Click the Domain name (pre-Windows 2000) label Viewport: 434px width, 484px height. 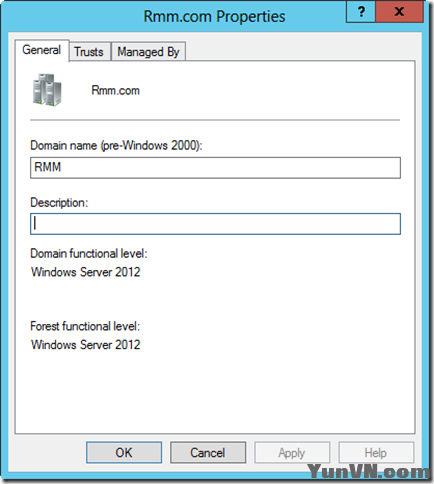coord(116,146)
